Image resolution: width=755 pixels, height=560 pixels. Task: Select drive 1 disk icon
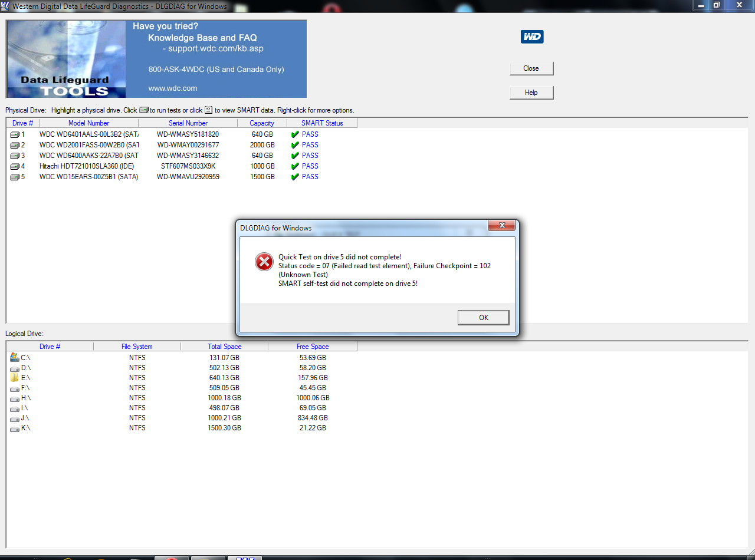[15, 134]
